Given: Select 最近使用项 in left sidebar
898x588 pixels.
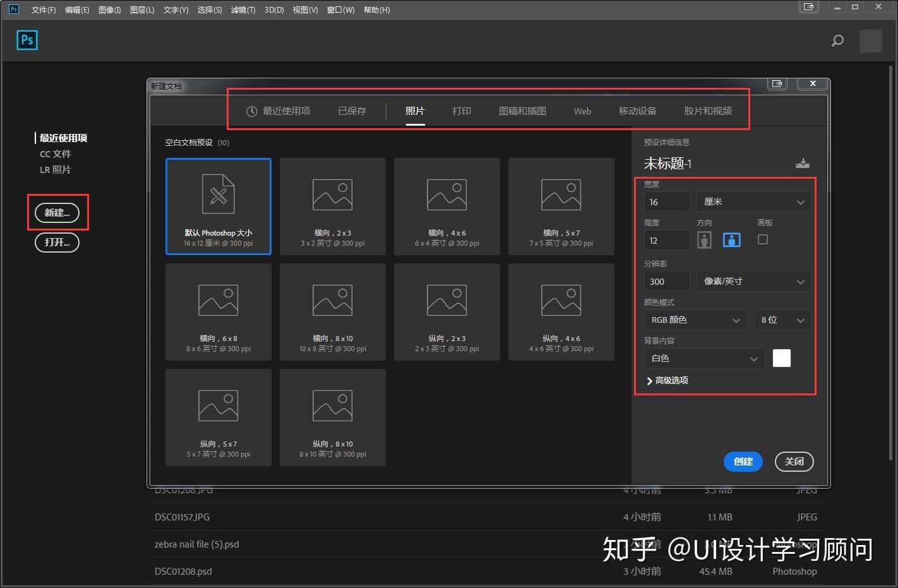Looking at the screenshot, I should (63, 138).
